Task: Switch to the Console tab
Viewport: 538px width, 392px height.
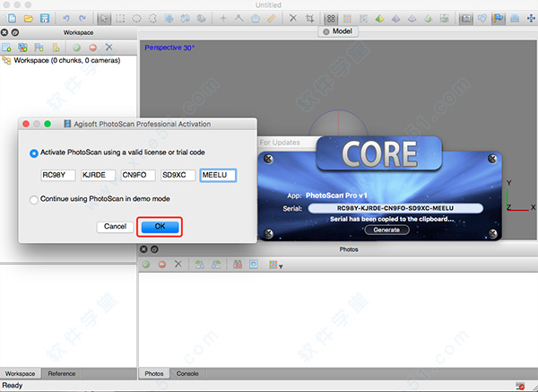Action: 187,373
